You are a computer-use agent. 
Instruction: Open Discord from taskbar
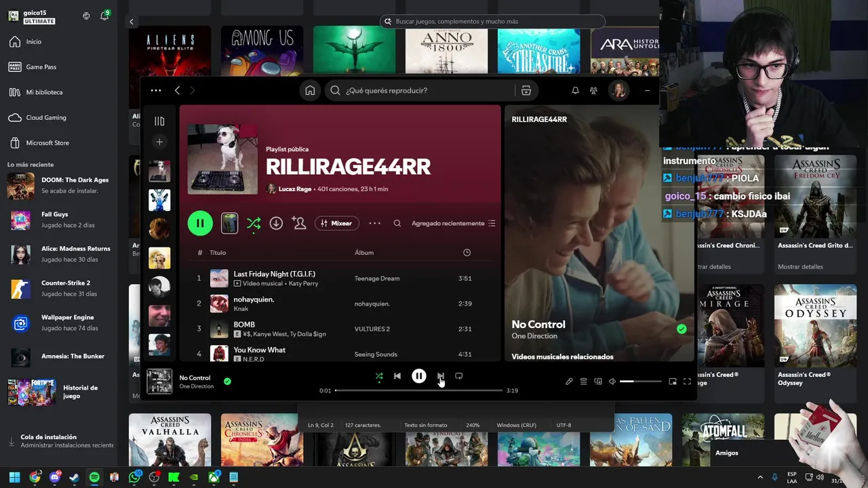tap(55, 477)
